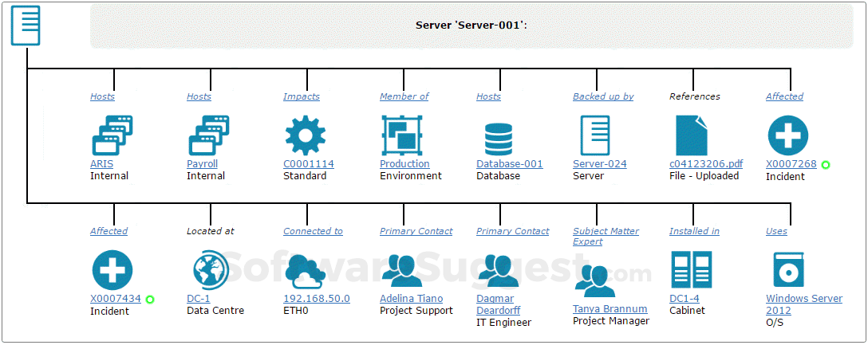Click the ARIS application windows icon
868x345 pixels.
[112, 135]
